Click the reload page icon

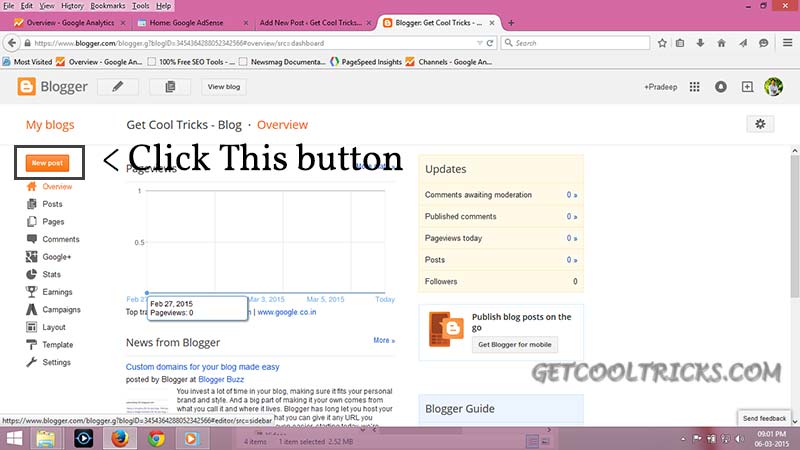(x=490, y=43)
